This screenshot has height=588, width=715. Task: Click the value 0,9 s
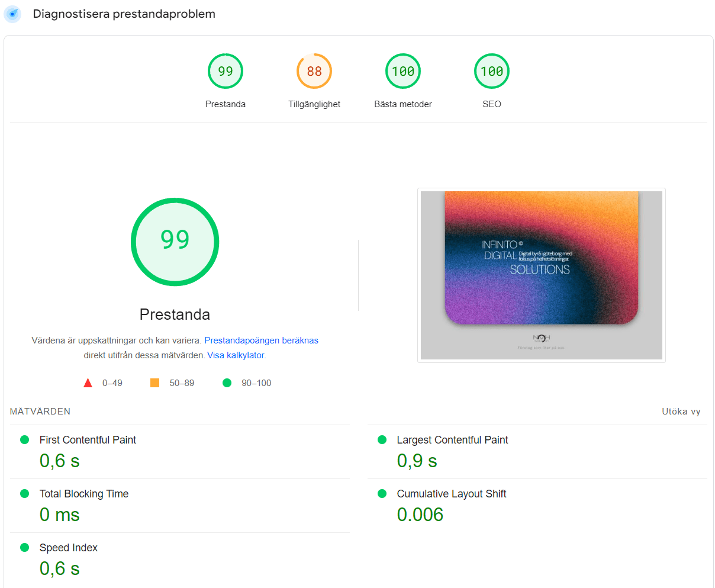(417, 461)
